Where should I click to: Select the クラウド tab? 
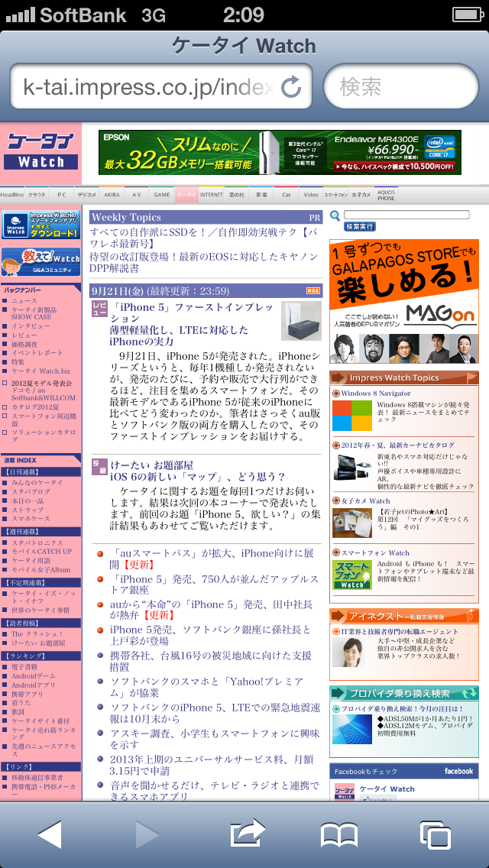point(37,195)
